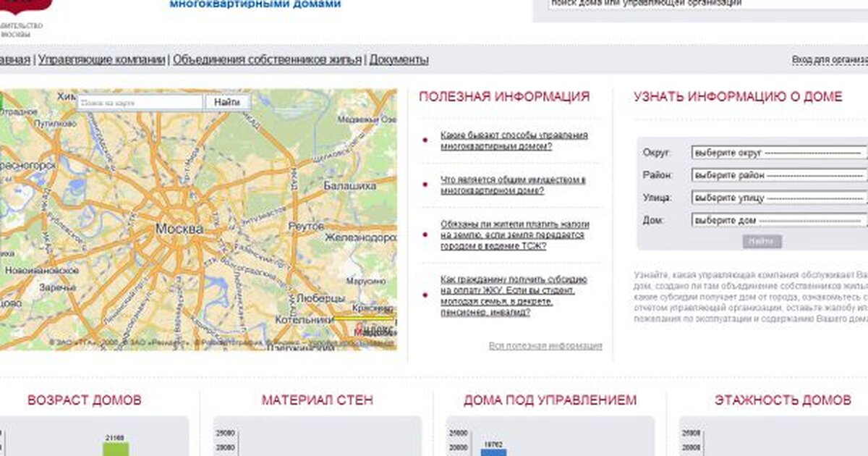Open the Дом dropdown

click(778, 220)
